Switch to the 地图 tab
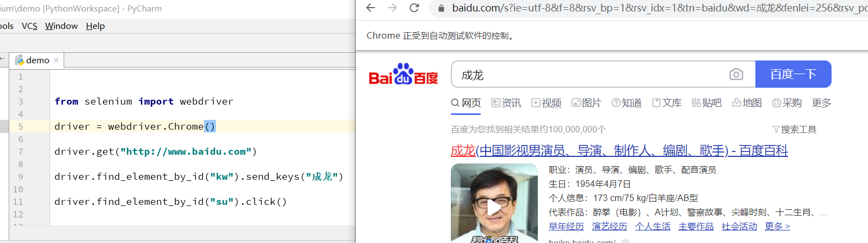The width and height of the screenshot is (868, 243). 747,103
